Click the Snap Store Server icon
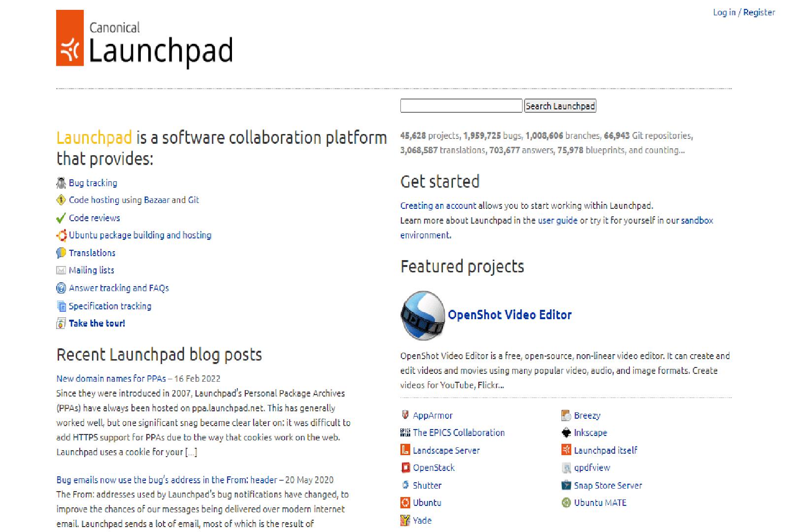Screen dimensions: 788x532 (565, 485)
